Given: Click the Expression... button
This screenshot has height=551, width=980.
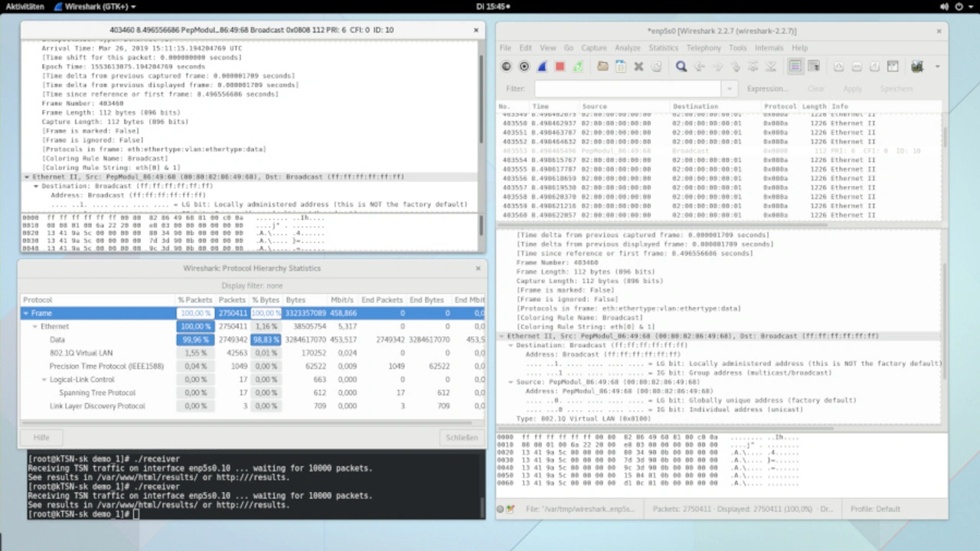Looking at the screenshot, I should click(766, 89).
